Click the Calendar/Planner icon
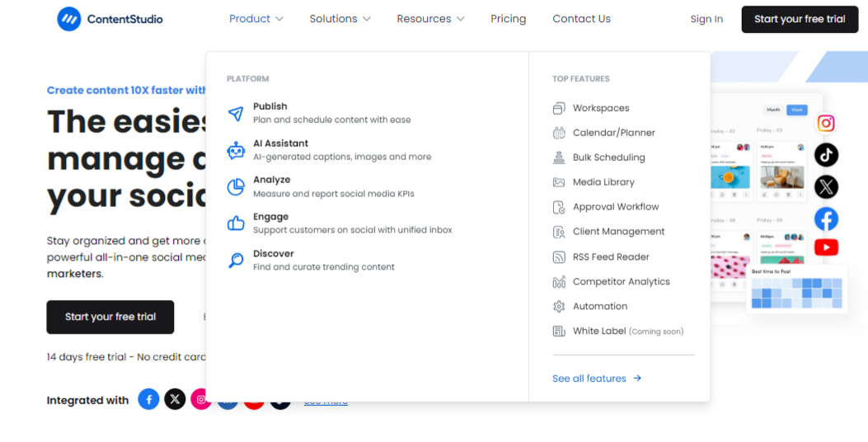Viewport: 868px width, 442px height. click(x=559, y=133)
